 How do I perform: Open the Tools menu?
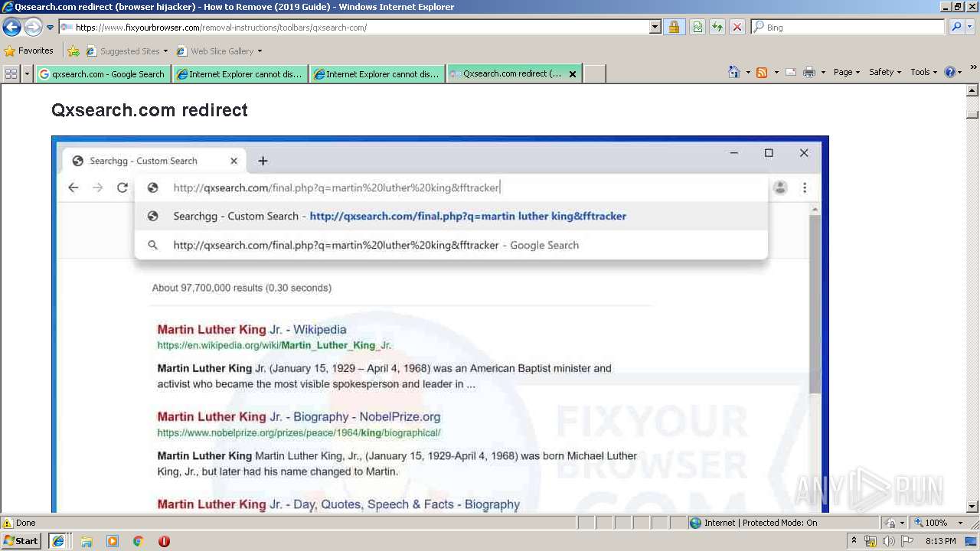(924, 72)
